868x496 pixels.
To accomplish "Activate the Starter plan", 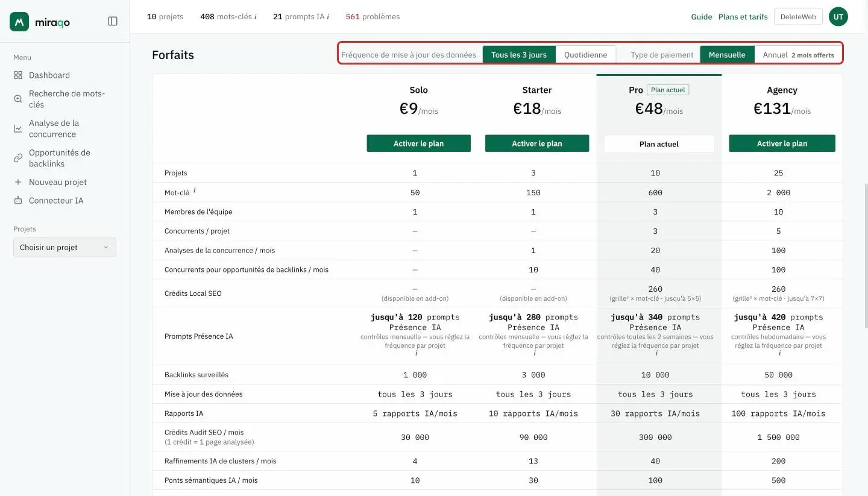I will 537,143.
